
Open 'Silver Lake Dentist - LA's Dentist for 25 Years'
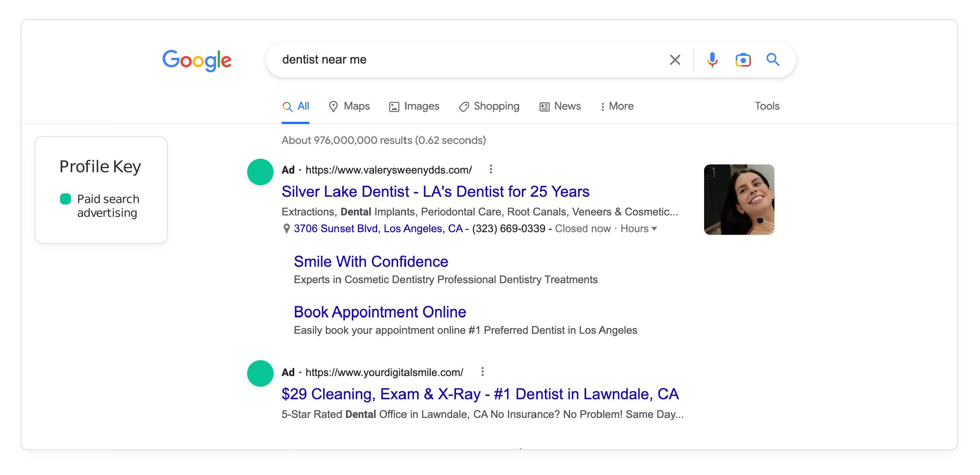pos(435,191)
